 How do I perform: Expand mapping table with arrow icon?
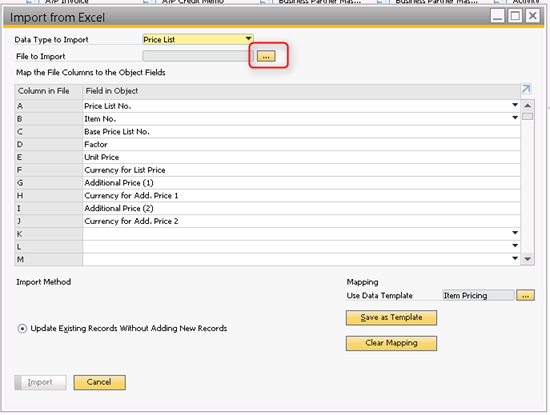click(x=526, y=89)
